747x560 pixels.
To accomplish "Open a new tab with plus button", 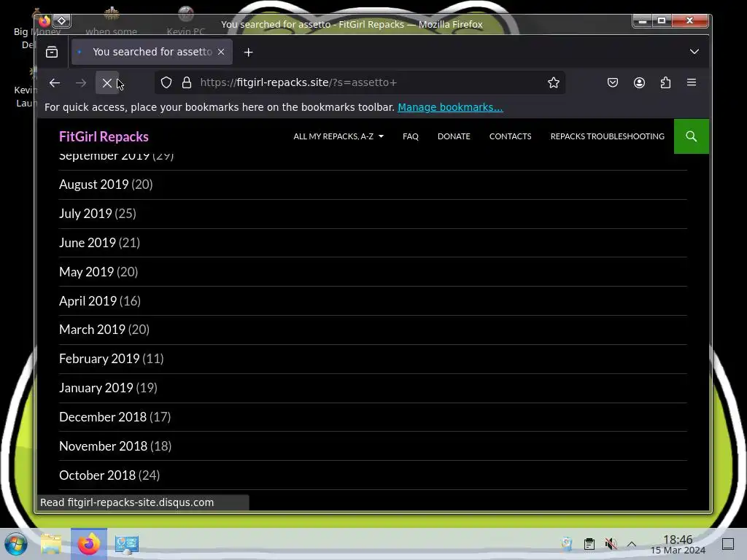I will click(248, 52).
